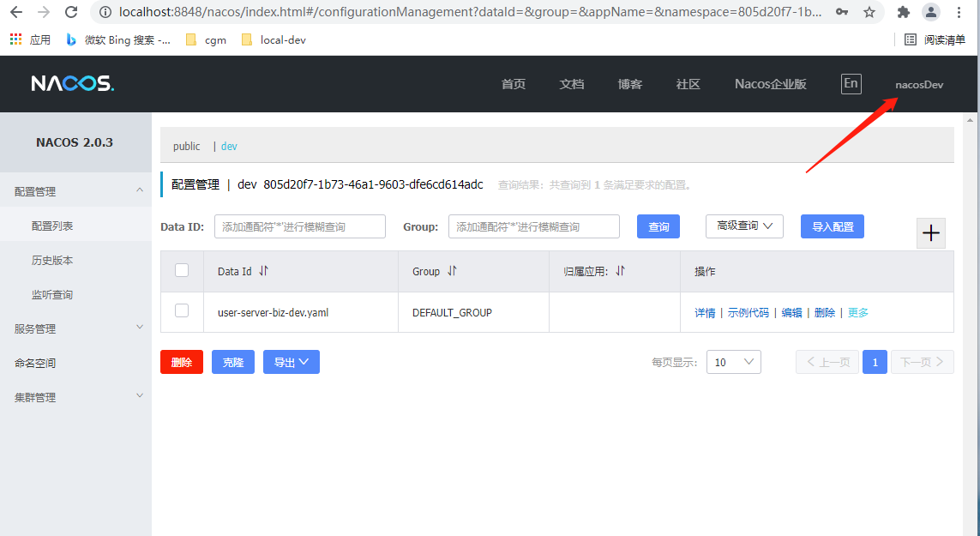Viewport: 980px width, 536px height.
Task: Click the 导入配置 button
Action: [x=833, y=226]
